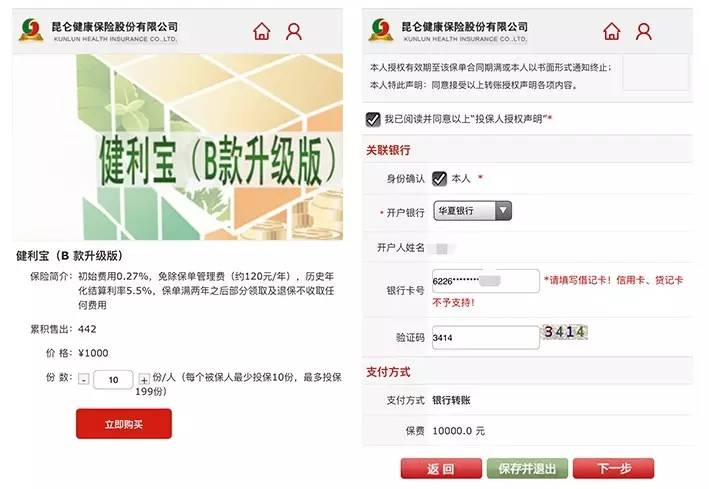This screenshot has height=489, width=709.
Task: Click home icon in right panel header
Action: [612, 32]
